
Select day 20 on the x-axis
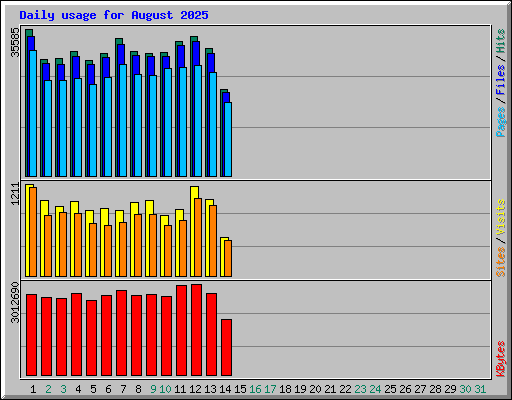click(315, 389)
